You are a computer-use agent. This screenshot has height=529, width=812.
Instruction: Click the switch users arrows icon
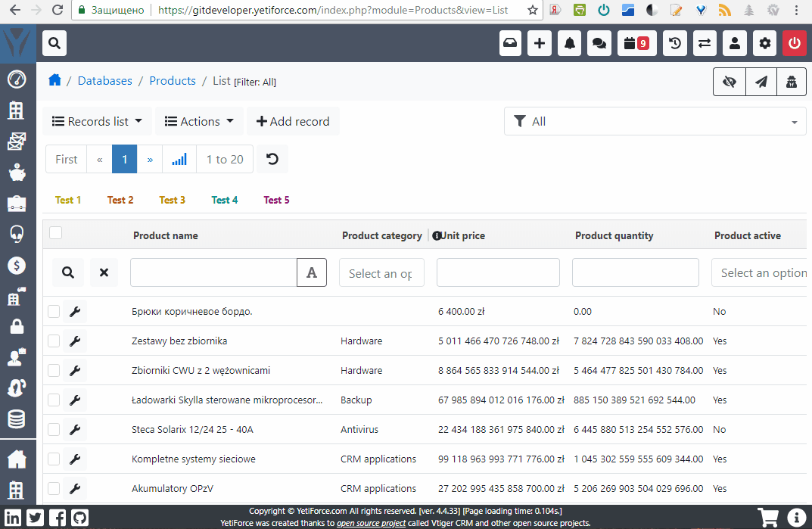click(x=705, y=43)
